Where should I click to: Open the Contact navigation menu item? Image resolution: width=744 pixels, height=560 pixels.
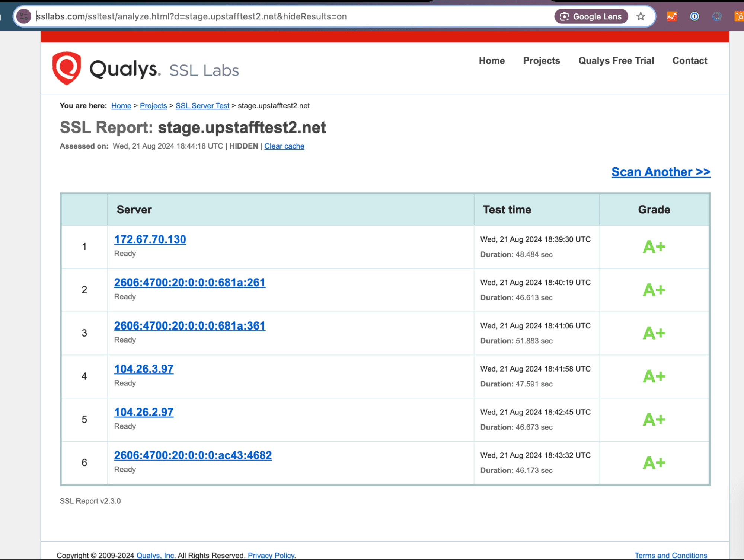point(689,61)
